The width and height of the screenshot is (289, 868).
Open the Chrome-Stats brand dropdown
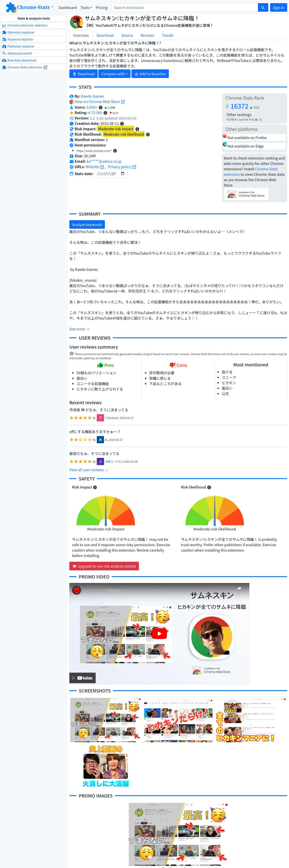[35, 7]
